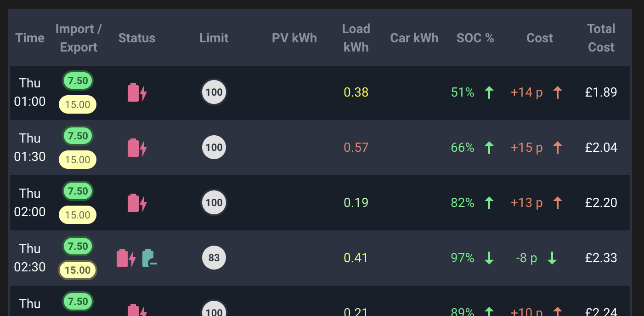Click the orange cost arrow beside +13 p

557,203
